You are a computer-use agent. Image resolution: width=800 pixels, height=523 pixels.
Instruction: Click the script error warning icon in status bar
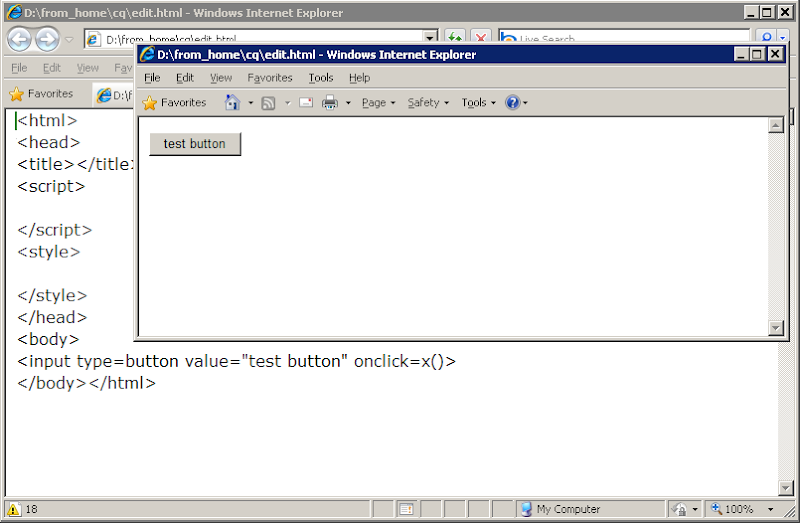click(x=13, y=509)
